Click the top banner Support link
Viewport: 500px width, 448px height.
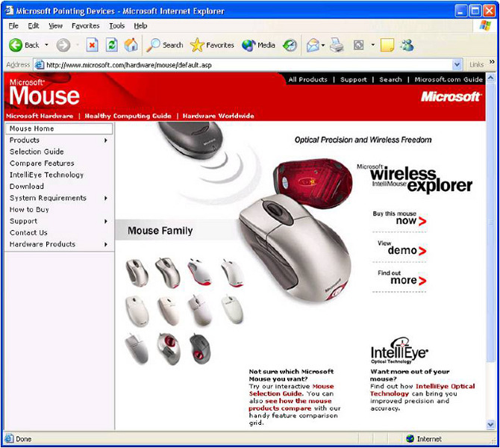click(353, 79)
